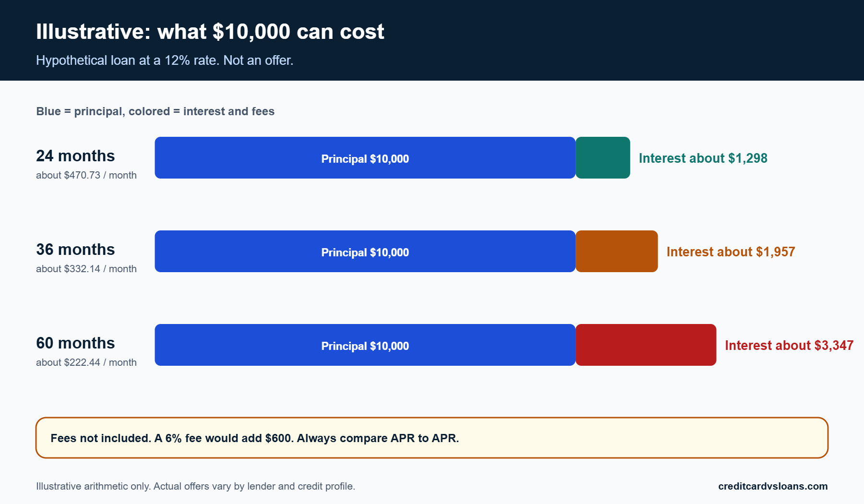Click the green interest bar segment
The height and width of the screenshot is (504, 864).
click(x=603, y=158)
